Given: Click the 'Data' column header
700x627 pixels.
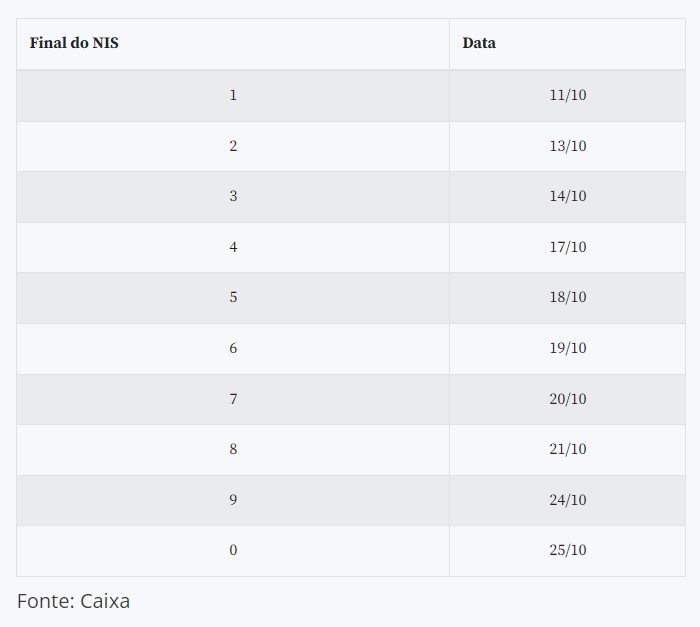Looking at the screenshot, I should coord(479,43).
